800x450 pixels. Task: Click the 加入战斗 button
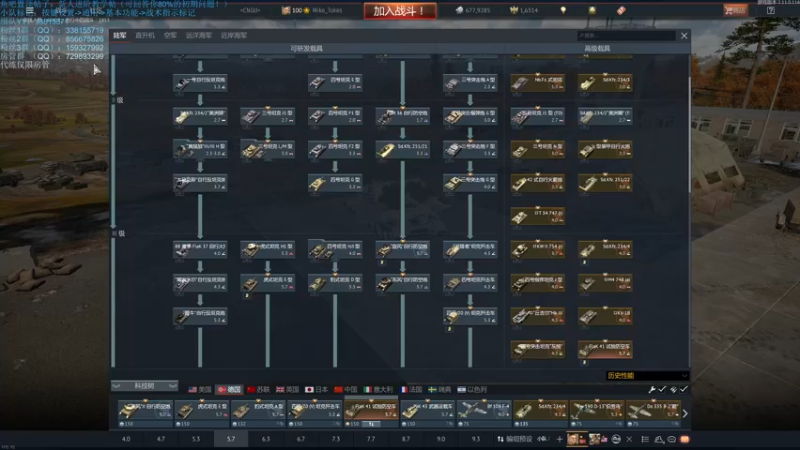coord(400,11)
